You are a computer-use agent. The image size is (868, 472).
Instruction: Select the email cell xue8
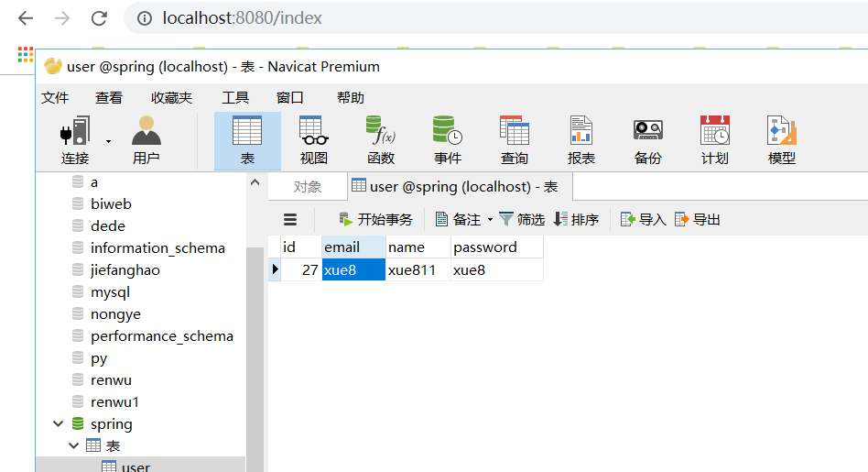[x=353, y=269]
